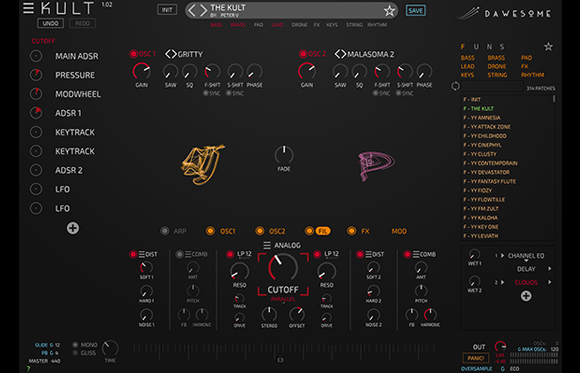Select MAIN ADSR modulator dial
This screenshot has width=580, height=373.
click(x=36, y=56)
